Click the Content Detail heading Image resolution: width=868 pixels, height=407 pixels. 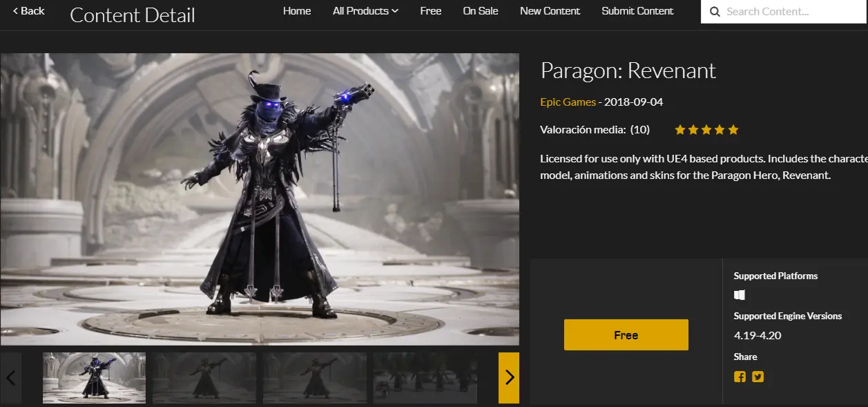[133, 15]
